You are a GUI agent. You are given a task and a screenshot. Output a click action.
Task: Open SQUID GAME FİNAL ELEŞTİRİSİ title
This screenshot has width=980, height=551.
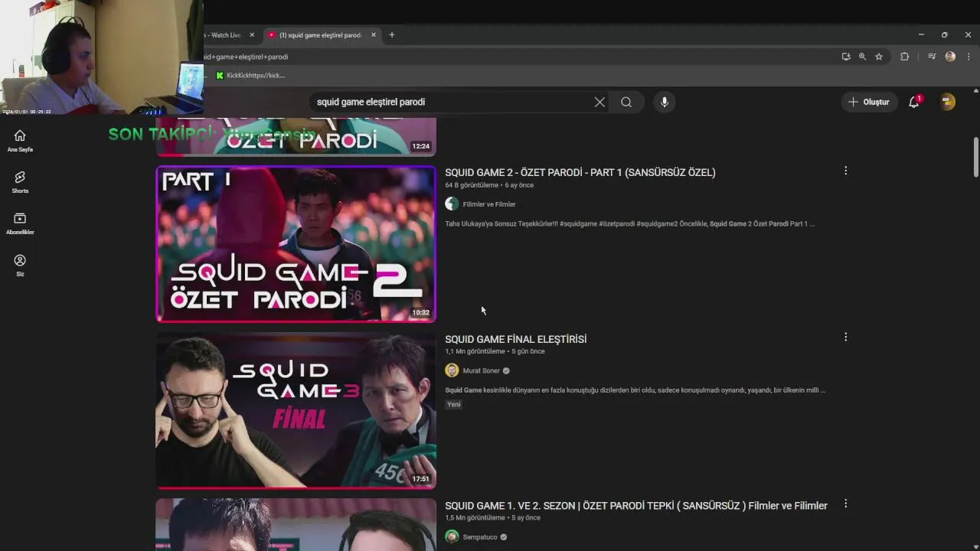coord(516,339)
